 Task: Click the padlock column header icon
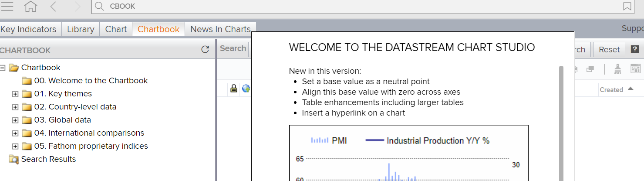tap(234, 89)
